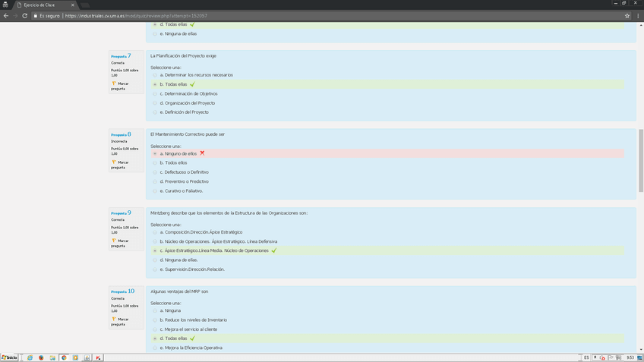Bookmark this page with the star icon
Image resolution: width=644 pixels, height=362 pixels.
627,15
